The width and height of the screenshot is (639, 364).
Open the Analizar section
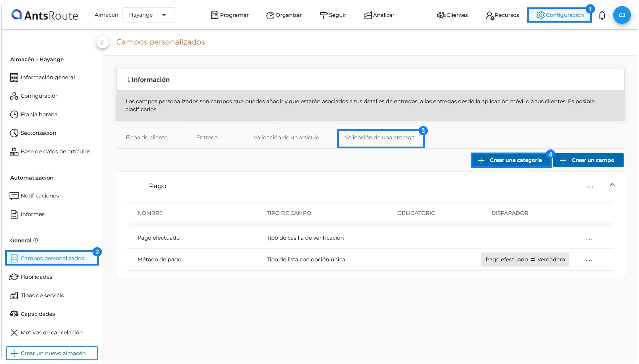[x=379, y=15]
